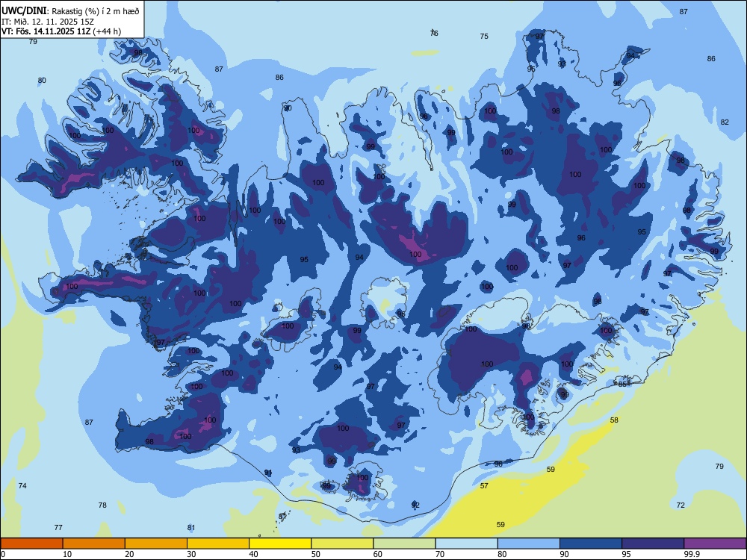The height and width of the screenshot is (560, 747).
Task: Click the pale blue 70–80 legend swatch
Action: 466,544
